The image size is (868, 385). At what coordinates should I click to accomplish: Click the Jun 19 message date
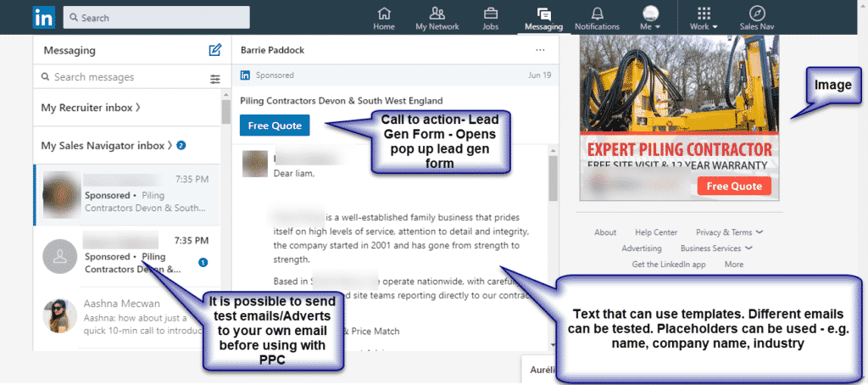point(540,75)
